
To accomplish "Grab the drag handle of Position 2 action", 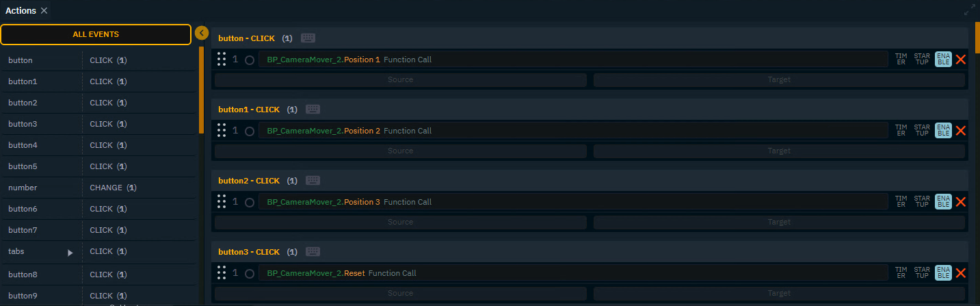I will (x=222, y=131).
